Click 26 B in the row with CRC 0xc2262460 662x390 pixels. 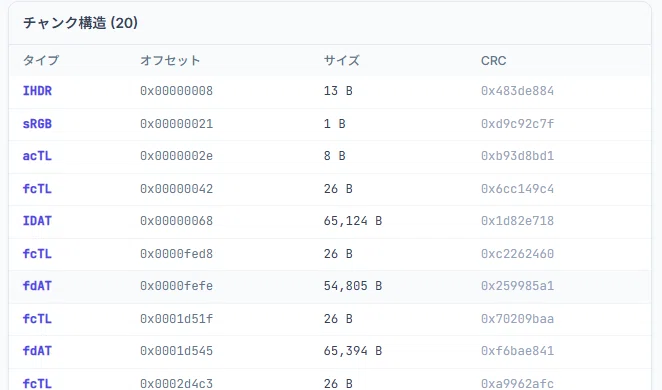point(338,254)
